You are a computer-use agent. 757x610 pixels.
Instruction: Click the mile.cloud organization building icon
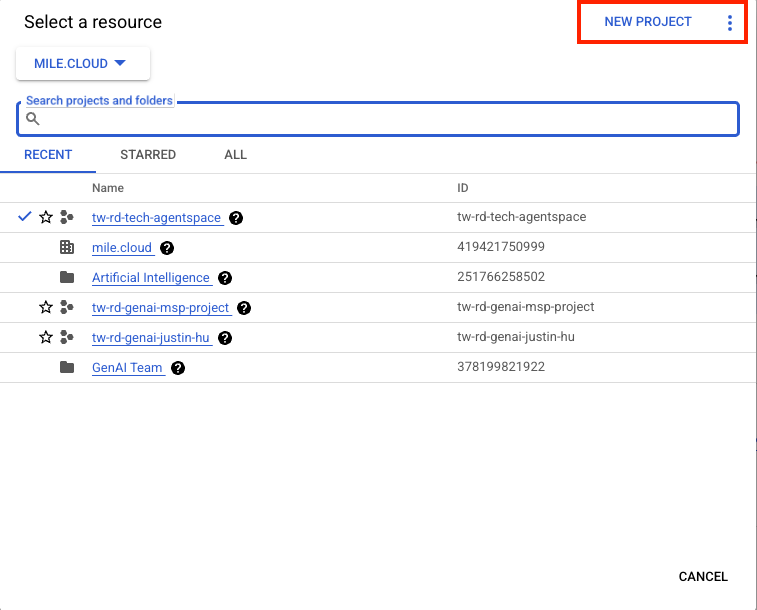coord(67,248)
